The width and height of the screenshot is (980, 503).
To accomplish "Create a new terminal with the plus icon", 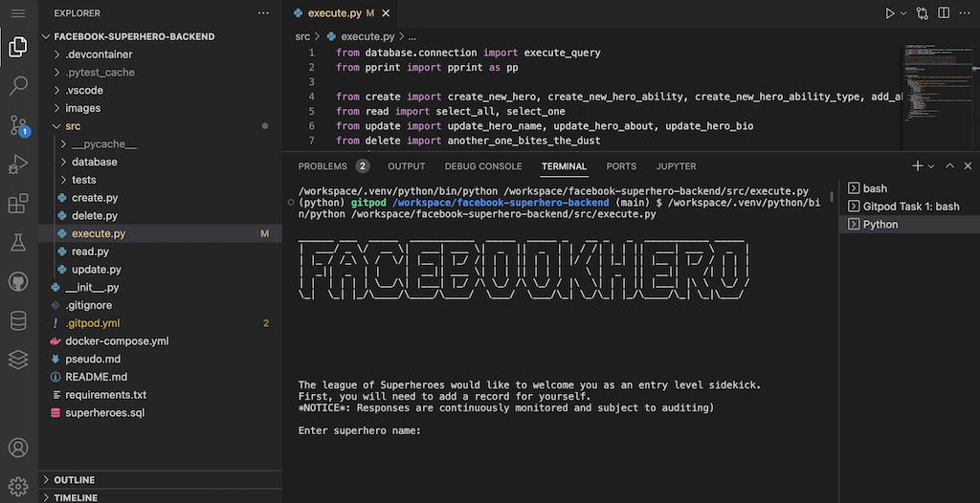I will [917, 166].
